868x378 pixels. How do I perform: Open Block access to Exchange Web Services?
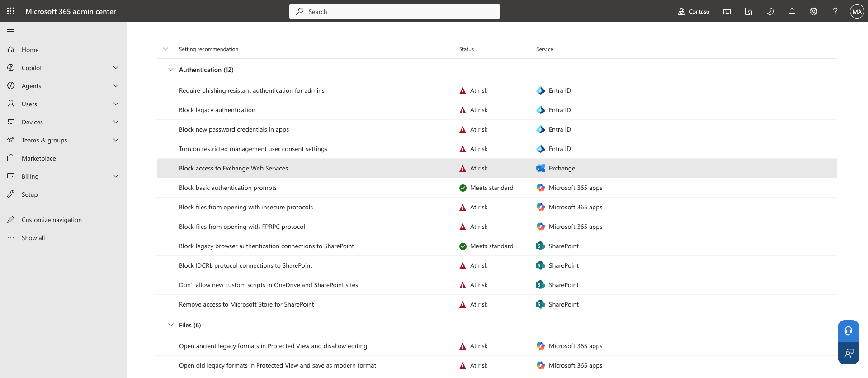pyautogui.click(x=233, y=168)
